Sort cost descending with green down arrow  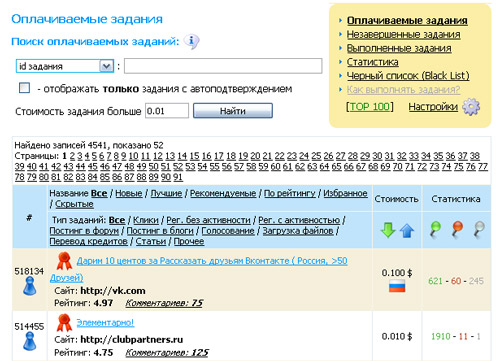(x=388, y=230)
